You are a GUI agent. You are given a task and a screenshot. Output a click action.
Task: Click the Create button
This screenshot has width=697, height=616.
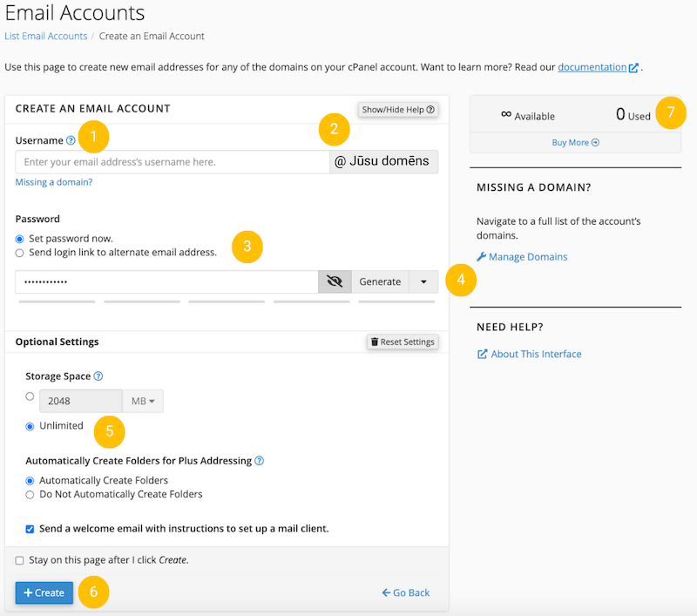click(x=44, y=592)
